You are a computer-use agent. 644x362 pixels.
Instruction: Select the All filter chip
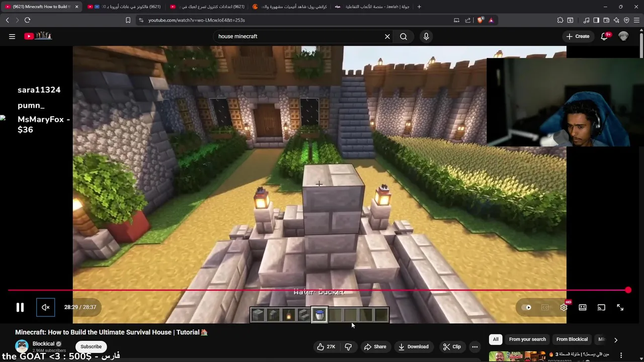coord(496,339)
